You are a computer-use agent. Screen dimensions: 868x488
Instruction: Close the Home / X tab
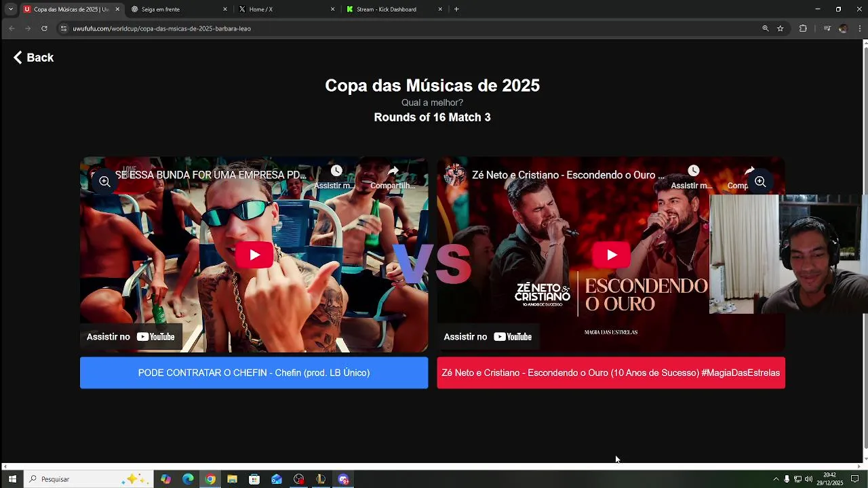[332, 9]
